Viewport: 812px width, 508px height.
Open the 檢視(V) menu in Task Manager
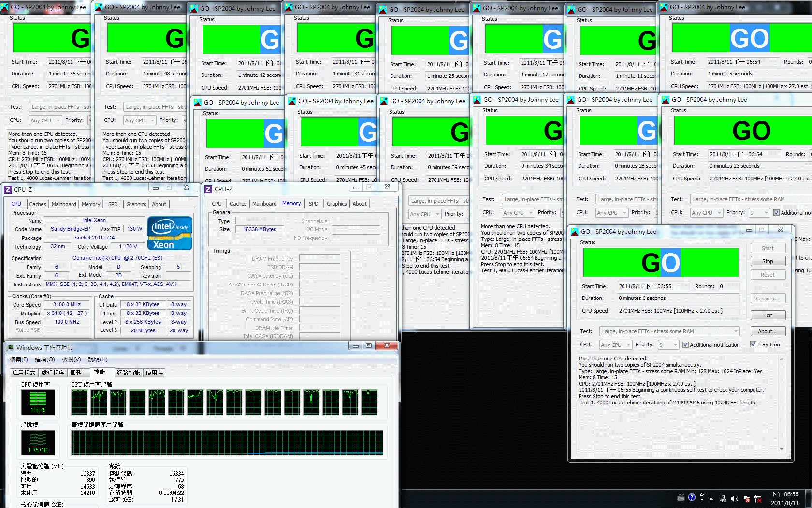pos(71,359)
